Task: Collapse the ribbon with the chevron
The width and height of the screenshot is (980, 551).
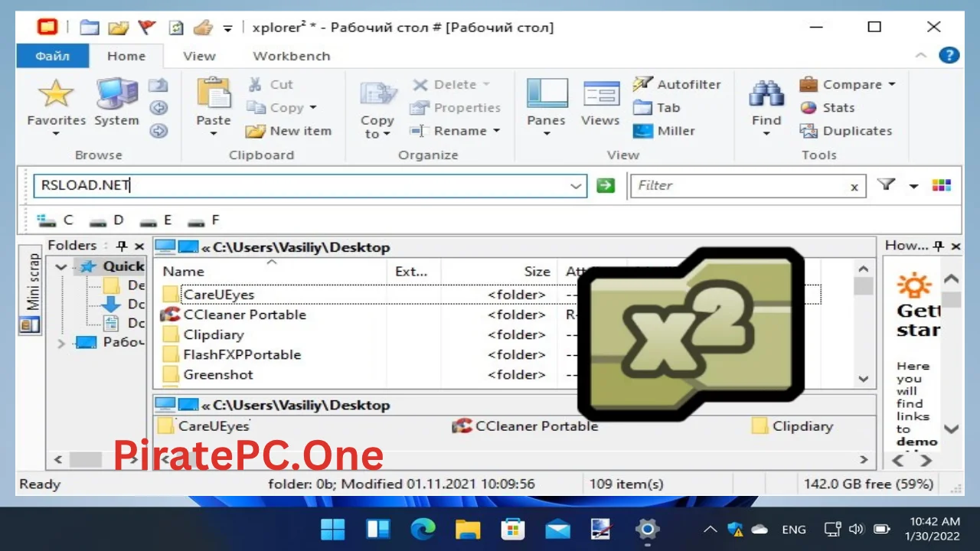Action: click(921, 55)
